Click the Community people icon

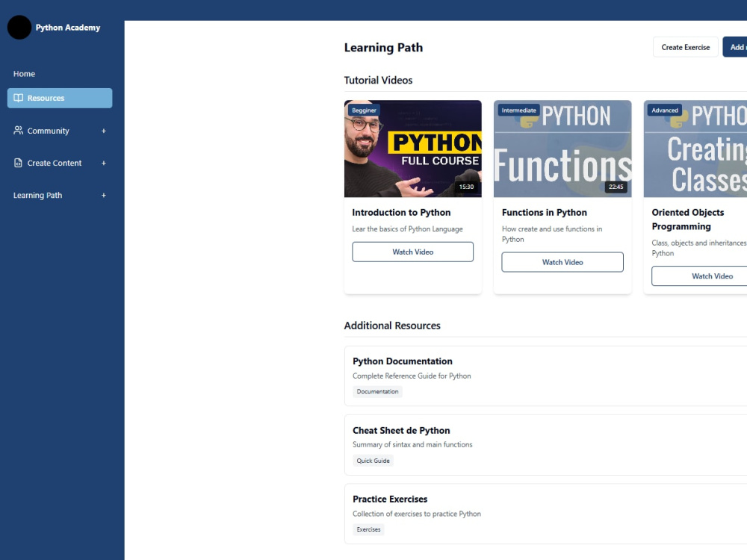coord(18,130)
